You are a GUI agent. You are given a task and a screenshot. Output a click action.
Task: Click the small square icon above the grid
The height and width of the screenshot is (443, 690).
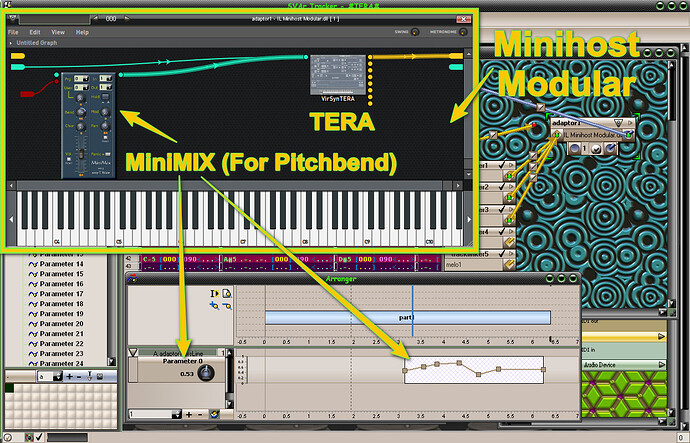(x=100, y=377)
